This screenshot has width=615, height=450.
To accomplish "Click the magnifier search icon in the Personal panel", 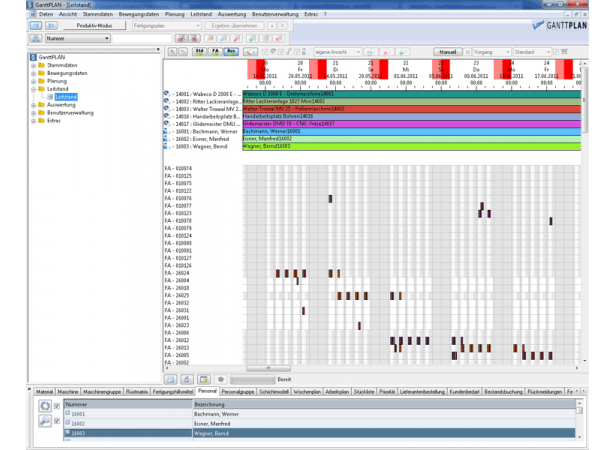I will point(45,421).
